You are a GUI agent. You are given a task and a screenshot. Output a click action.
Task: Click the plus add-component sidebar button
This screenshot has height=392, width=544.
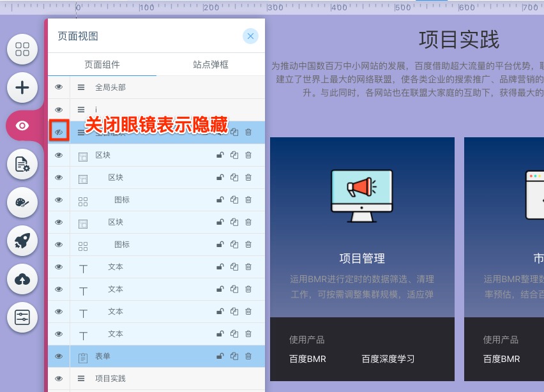click(22, 87)
